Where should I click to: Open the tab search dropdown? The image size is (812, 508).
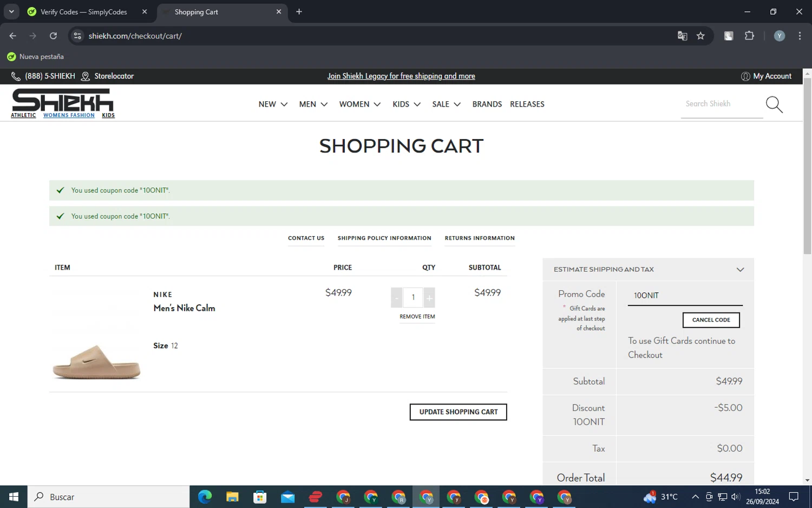11,12
